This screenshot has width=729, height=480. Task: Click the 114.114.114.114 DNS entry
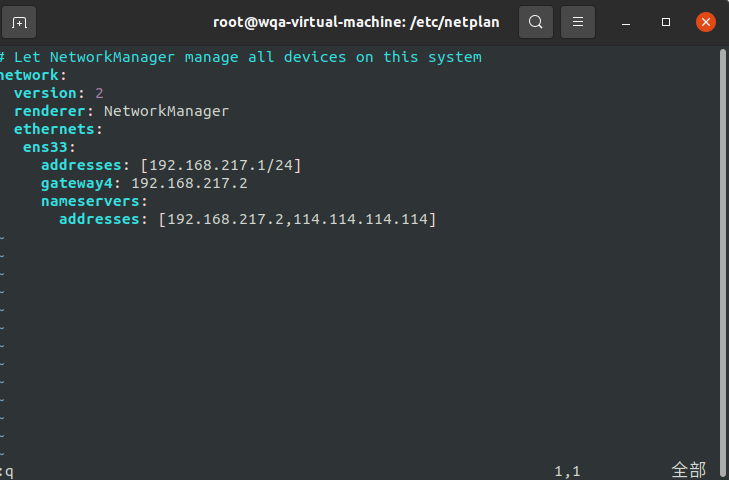[x=361, y=219]
